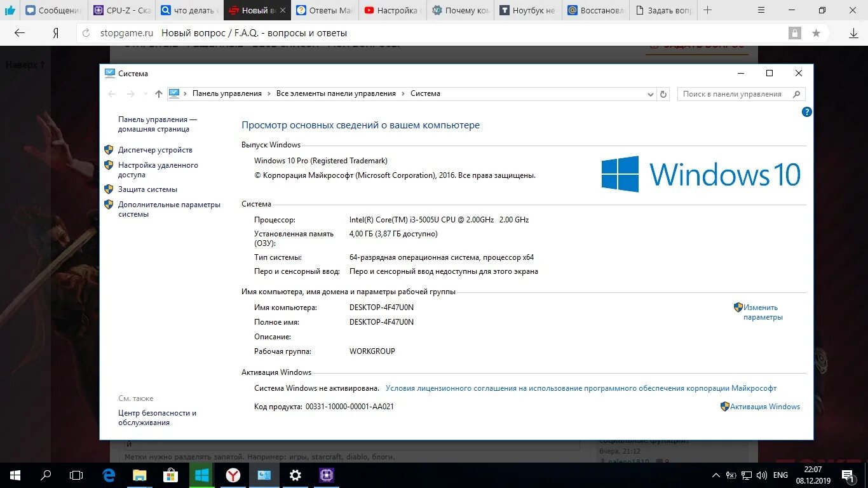Switch to Yandex Browser on taskbar
Screen dimensions: 868x488
[233, 475]
